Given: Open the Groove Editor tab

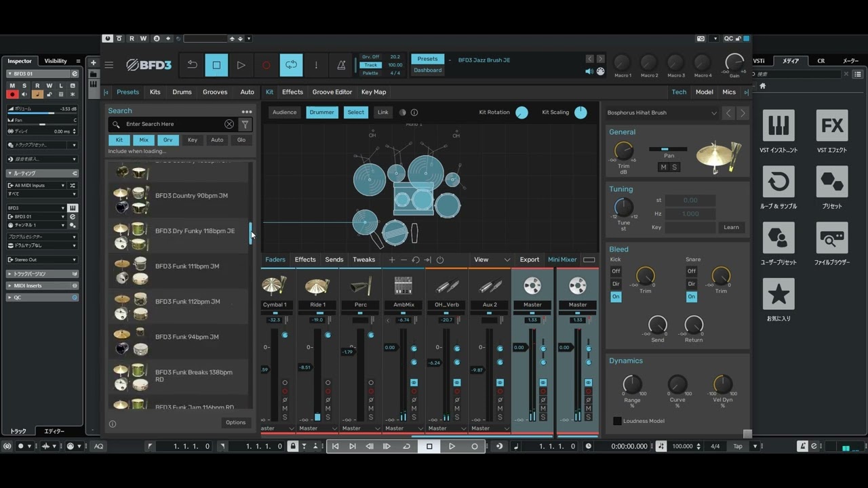Looking at the screenshot, I should coord(332,92).
